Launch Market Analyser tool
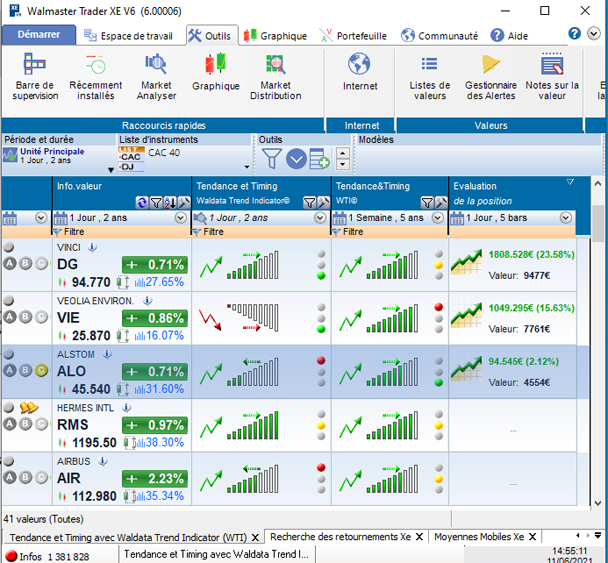Viewport: 608px width, 563px height. 156,76
